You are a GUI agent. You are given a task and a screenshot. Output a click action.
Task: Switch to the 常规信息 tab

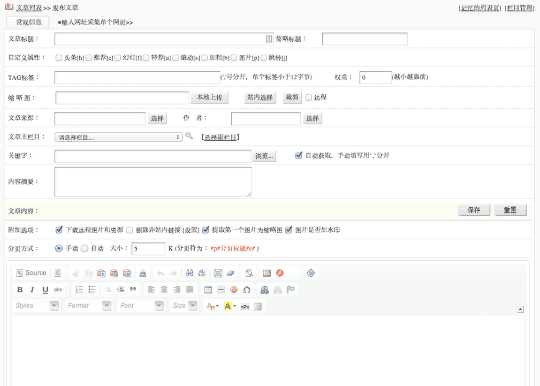point(29,22)
